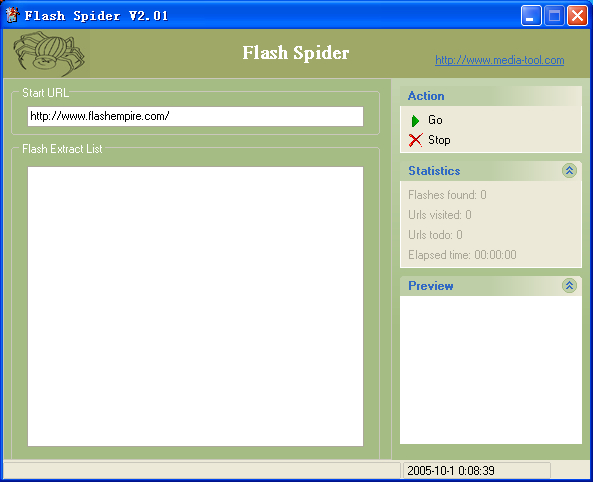Start crawling with the Go label
This screenshot has width=593, height=482.
435,120
